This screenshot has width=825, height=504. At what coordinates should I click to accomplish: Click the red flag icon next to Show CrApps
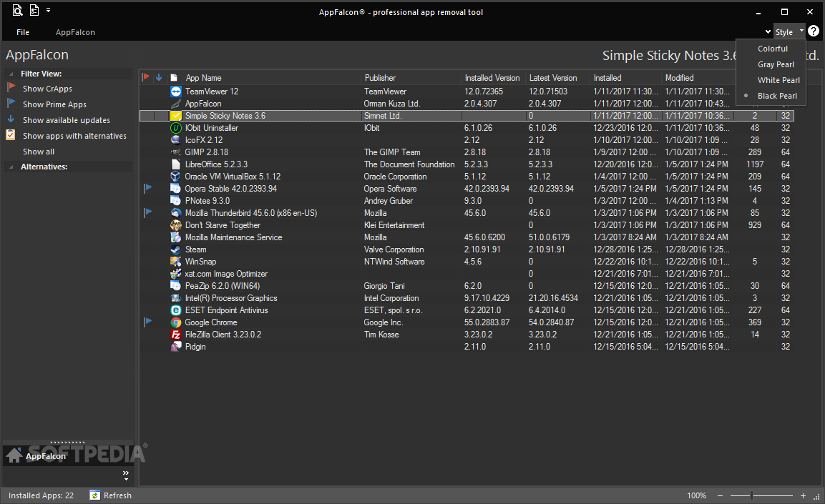11,87
